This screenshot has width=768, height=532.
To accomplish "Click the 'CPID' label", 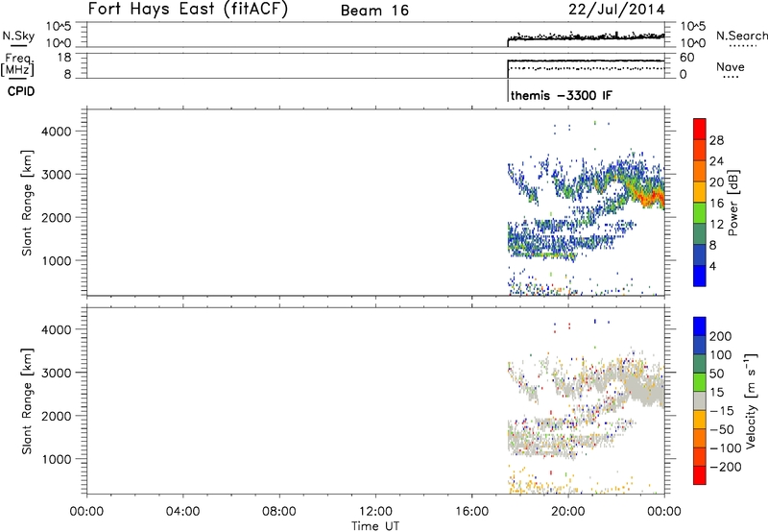I will (21, 91).
